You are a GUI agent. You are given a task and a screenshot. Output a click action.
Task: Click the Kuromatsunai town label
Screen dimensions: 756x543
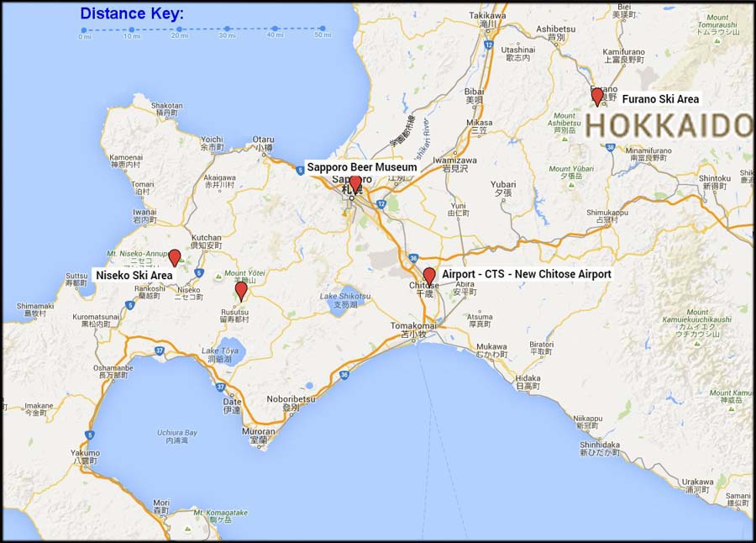tap(96, 320)
